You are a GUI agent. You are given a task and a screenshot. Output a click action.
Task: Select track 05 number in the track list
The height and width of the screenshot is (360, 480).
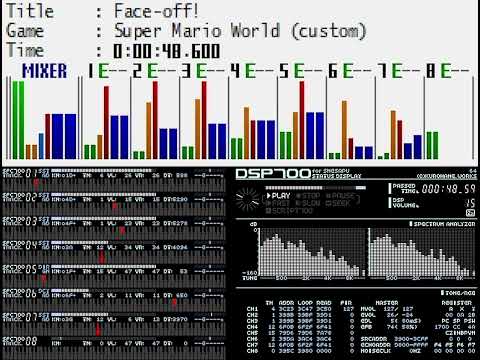pyautogui.click(x=31, y=269)
